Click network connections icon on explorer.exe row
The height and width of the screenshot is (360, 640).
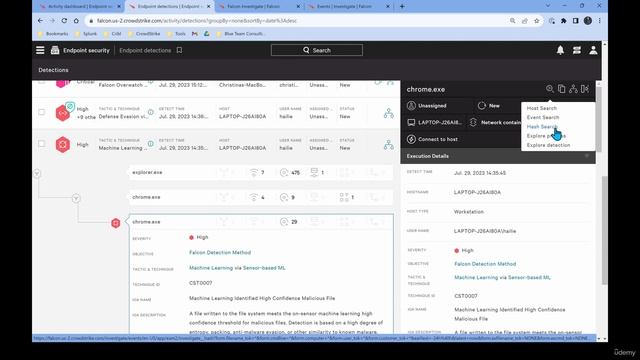tap(253, 173)
